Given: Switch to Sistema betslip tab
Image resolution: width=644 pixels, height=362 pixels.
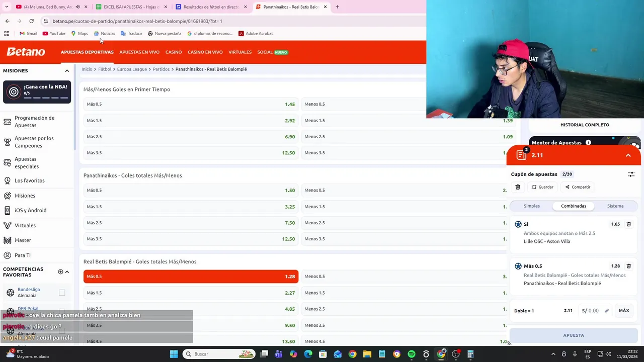Looking at the screenshot, I should point(615,206).
